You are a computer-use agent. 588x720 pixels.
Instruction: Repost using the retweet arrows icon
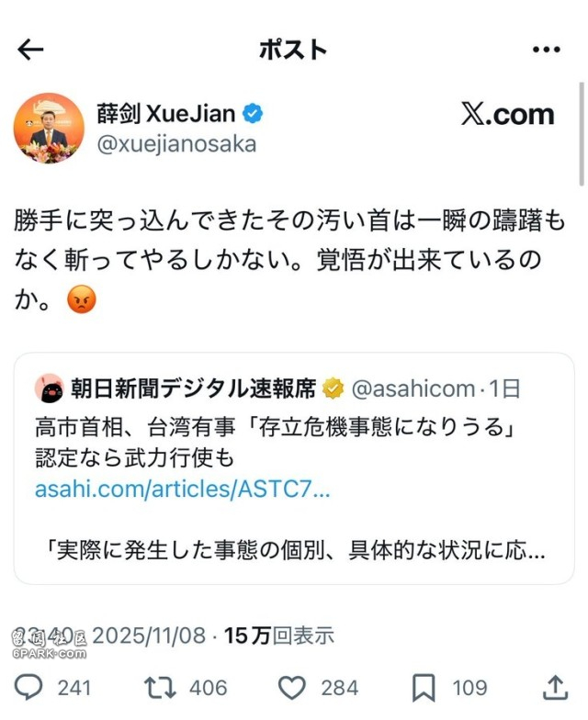[x=160, y=687]
